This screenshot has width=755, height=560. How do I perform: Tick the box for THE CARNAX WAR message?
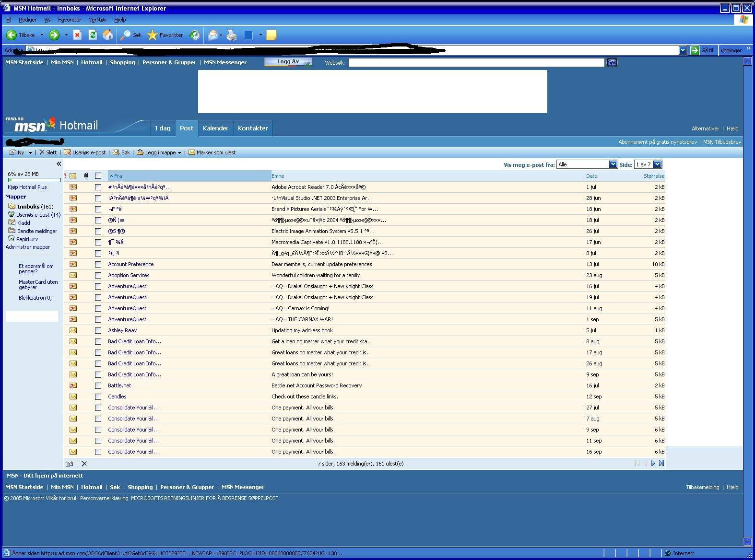[98, 319]
